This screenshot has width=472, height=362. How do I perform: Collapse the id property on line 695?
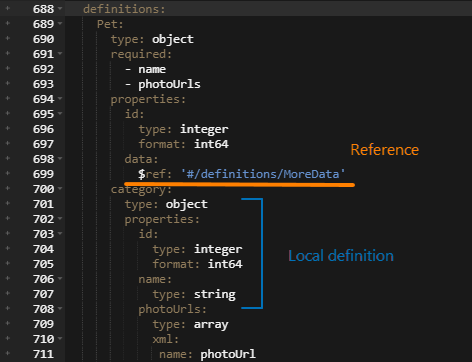point(60,113)
